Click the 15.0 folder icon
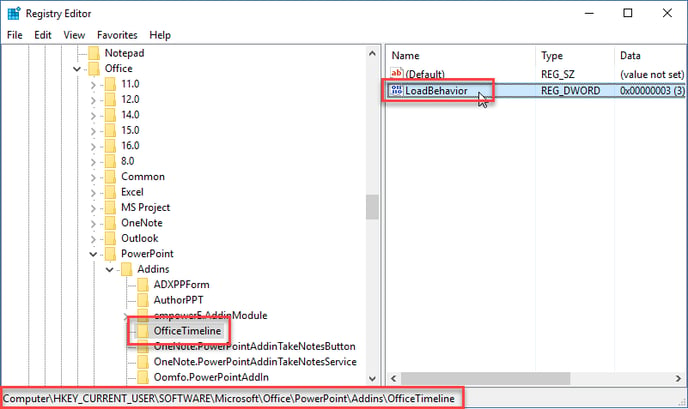 tap(110, 130)
